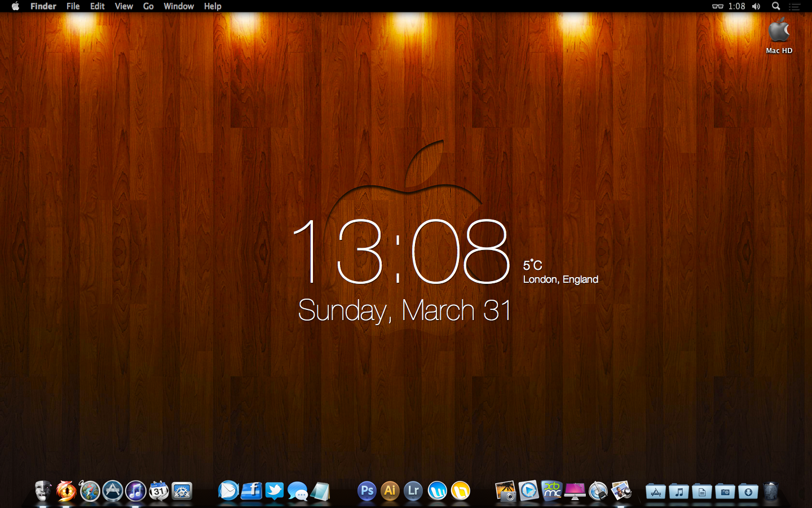Open the Finder menu

(x=43, y=6)
